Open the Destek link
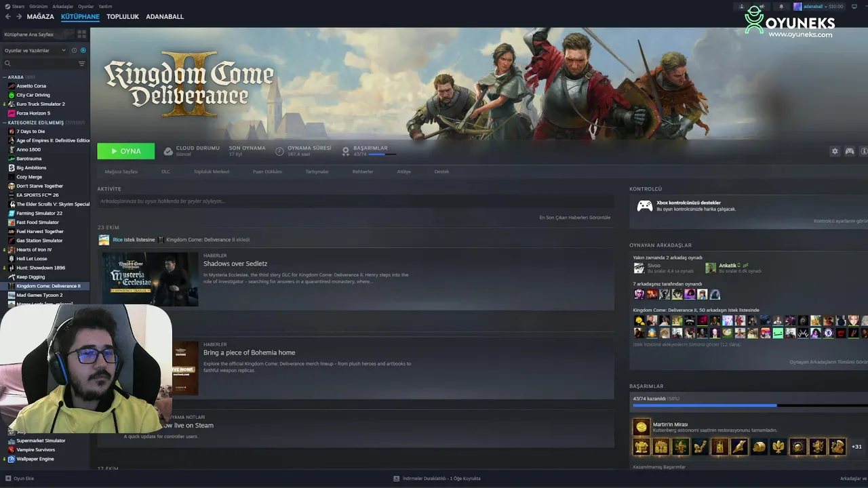The width and height of the screenshot is (868, 488). pos(441,171)
